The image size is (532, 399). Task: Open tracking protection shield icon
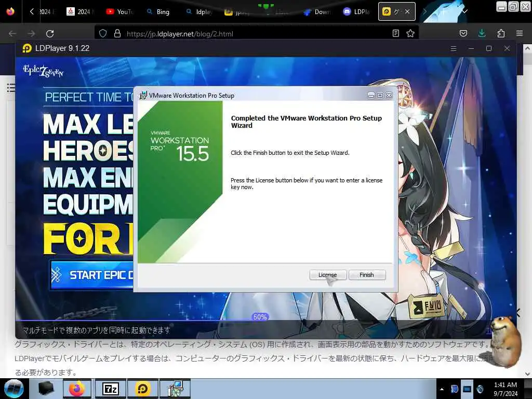(x=103, y=33)
